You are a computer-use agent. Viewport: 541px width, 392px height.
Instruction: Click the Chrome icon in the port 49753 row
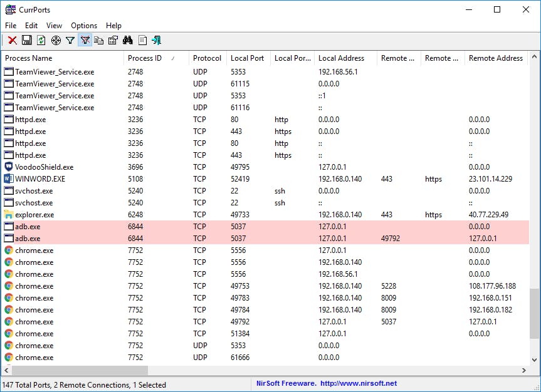9,286
